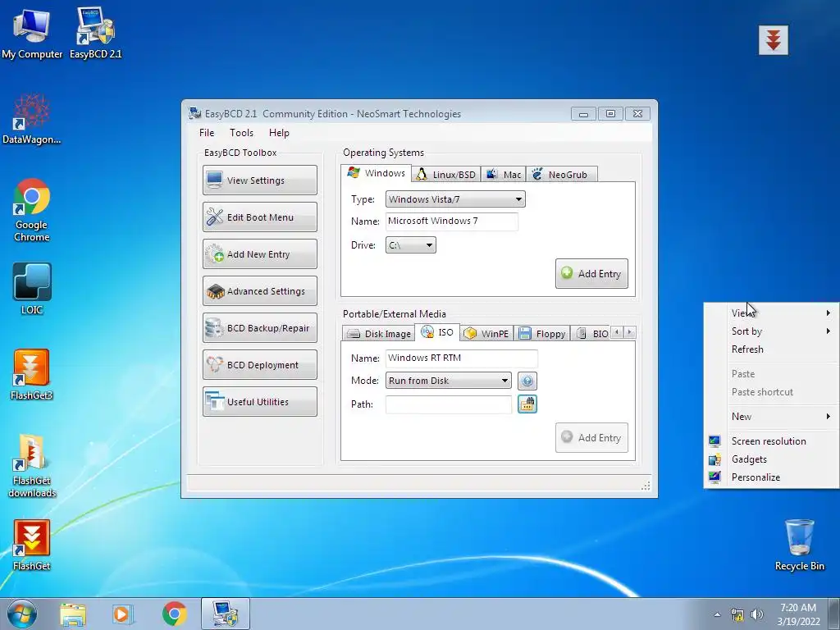Open the Tools menu
This screenshot has width=840, height=630.
[x=242, y=133]
